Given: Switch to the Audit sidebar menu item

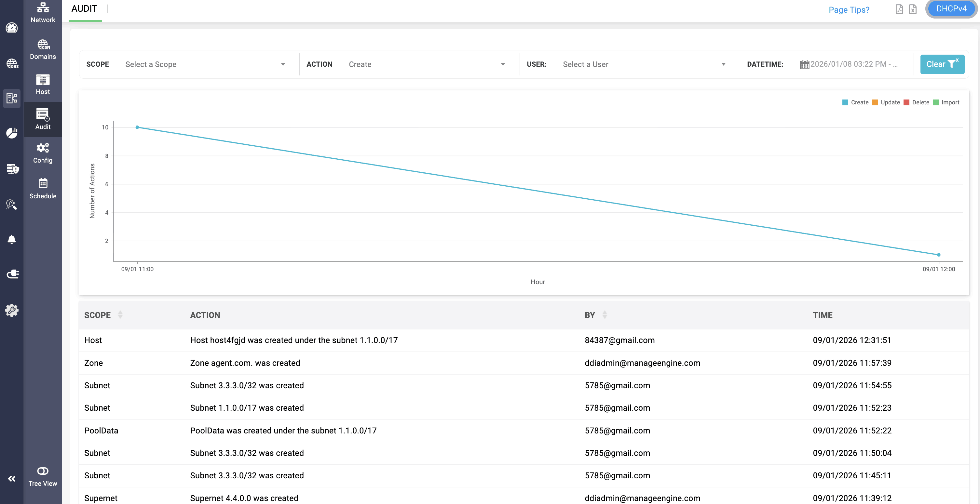Looking at the screenshot, I should 43,119.
